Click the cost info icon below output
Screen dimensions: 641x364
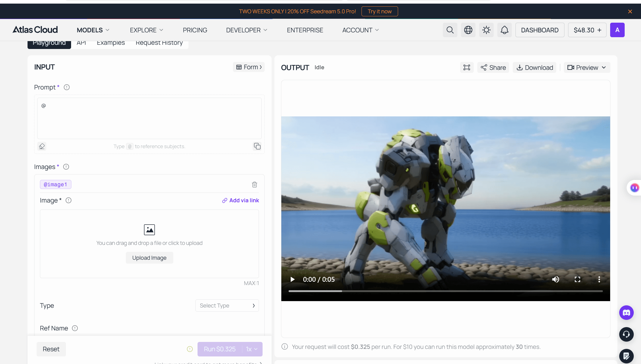tap(285, 346)
